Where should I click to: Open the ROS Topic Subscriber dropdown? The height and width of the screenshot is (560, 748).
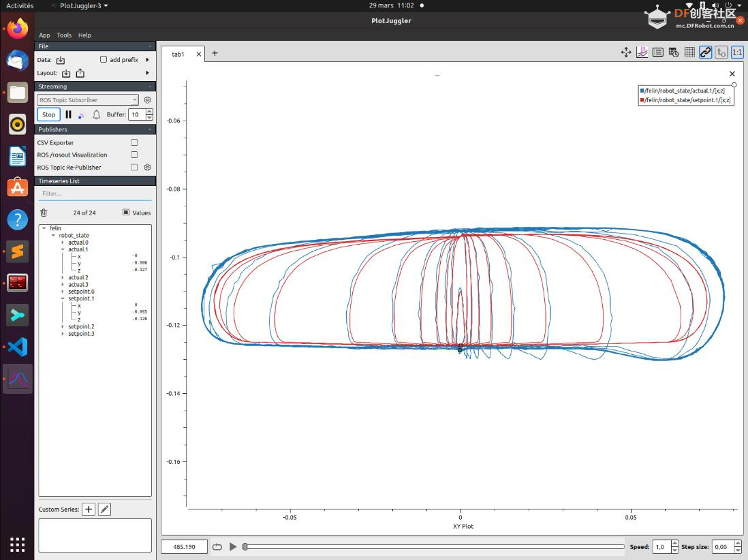(88, 99)
